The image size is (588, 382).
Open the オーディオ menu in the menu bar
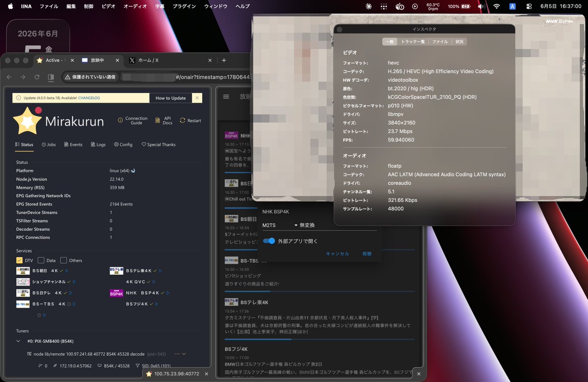tap(135, 6)
